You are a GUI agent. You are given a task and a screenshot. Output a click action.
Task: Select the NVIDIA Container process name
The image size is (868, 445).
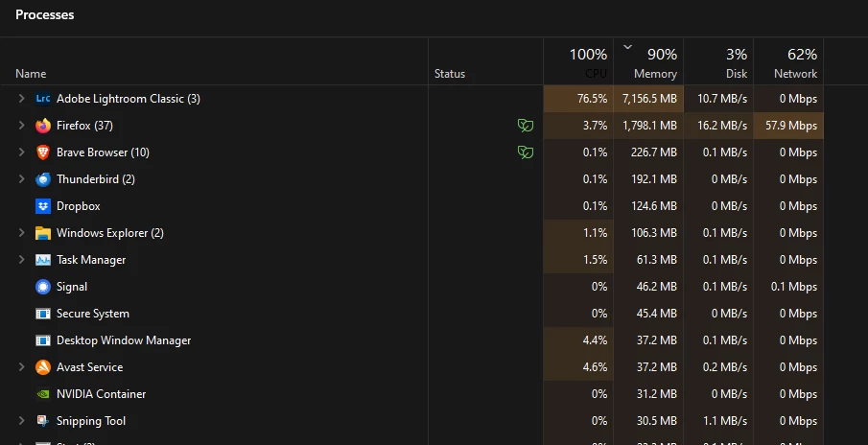click(x=102, y=394)
